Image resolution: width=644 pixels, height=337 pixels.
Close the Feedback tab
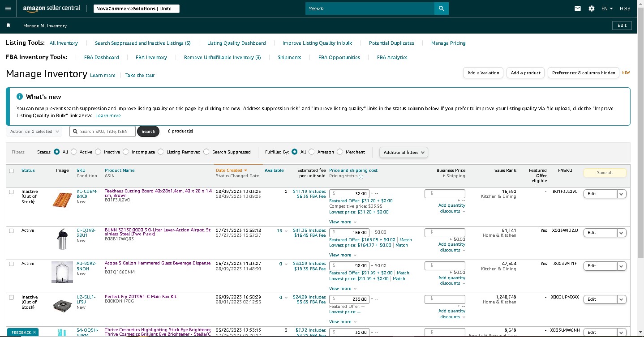[34, 333]
